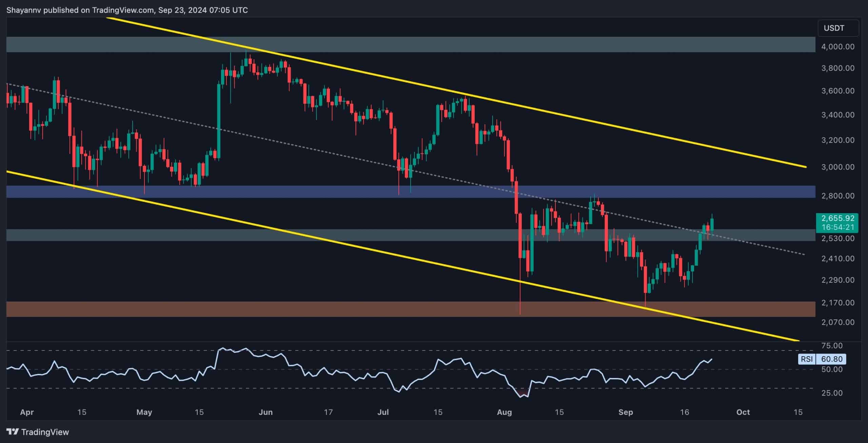Click the 3,600.00 price axis label
The width and height of the screenshot is (868, 443).
[837, 91]
